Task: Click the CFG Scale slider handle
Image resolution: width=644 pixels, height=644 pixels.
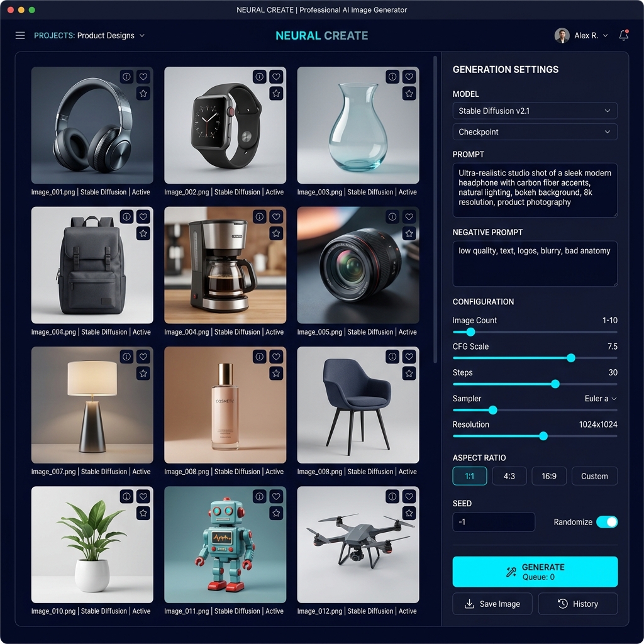Action: tap(571, 358)
